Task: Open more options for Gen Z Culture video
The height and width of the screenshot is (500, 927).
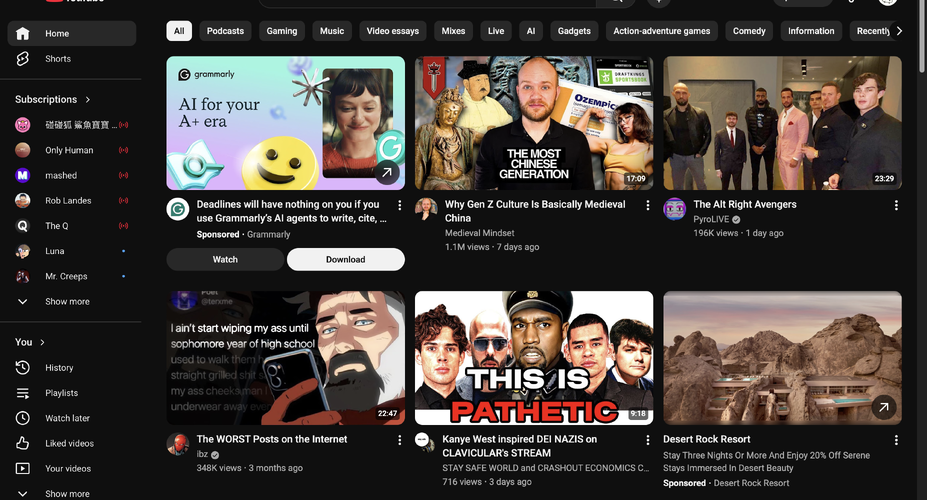Action: [648, 205]
